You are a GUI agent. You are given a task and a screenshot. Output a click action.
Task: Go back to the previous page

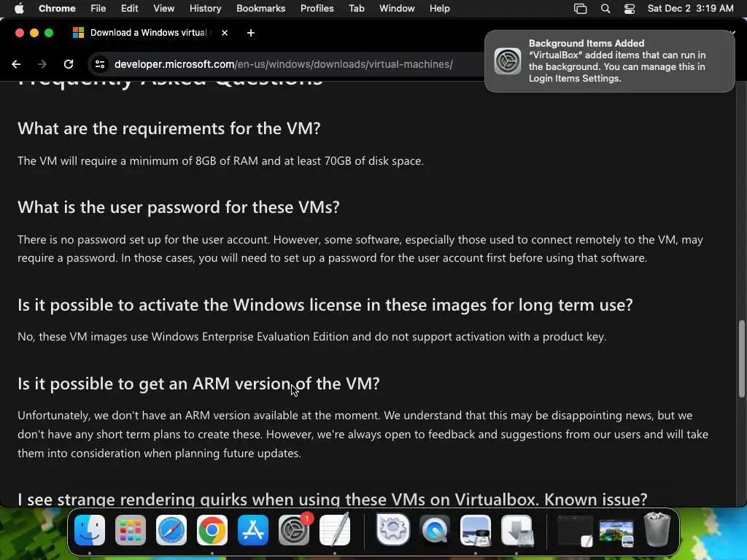(x=16, y=64)
